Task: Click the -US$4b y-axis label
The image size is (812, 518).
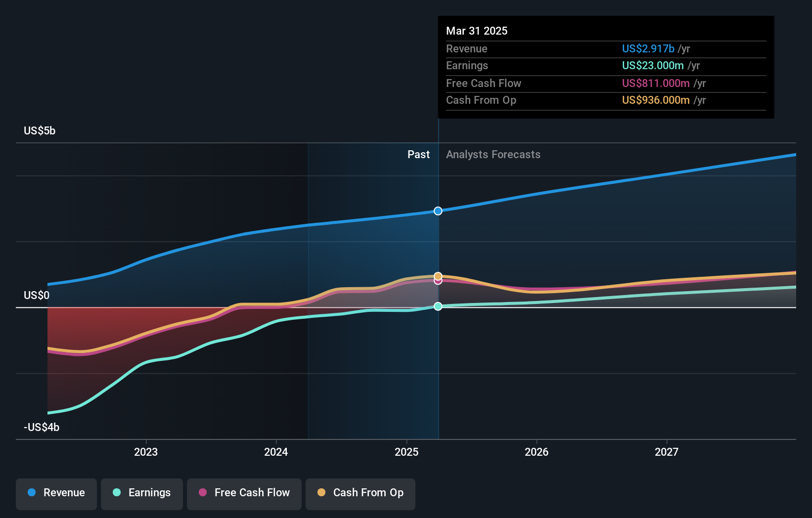Action: (42, 427)
